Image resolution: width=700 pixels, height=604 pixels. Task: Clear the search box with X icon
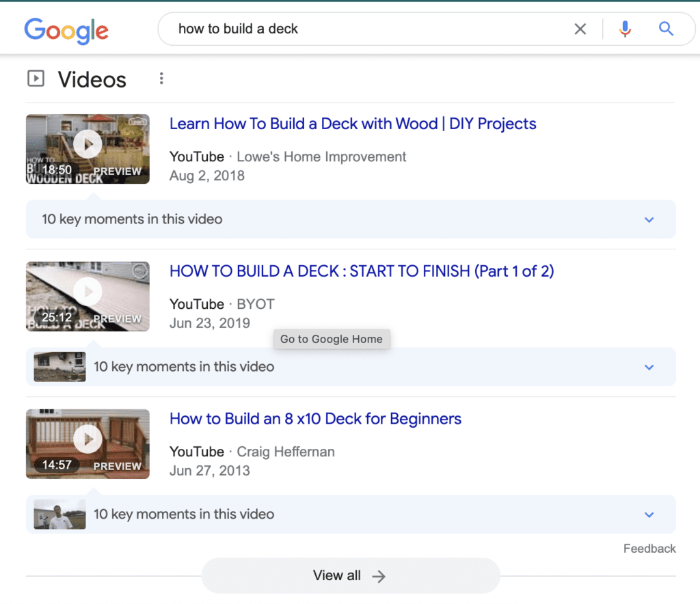click(x=580, y=29)
